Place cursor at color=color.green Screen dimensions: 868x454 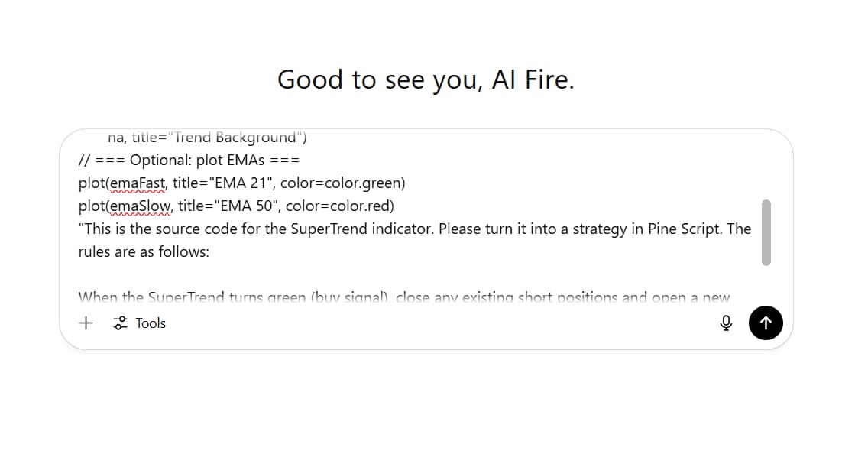coord(342,183)
